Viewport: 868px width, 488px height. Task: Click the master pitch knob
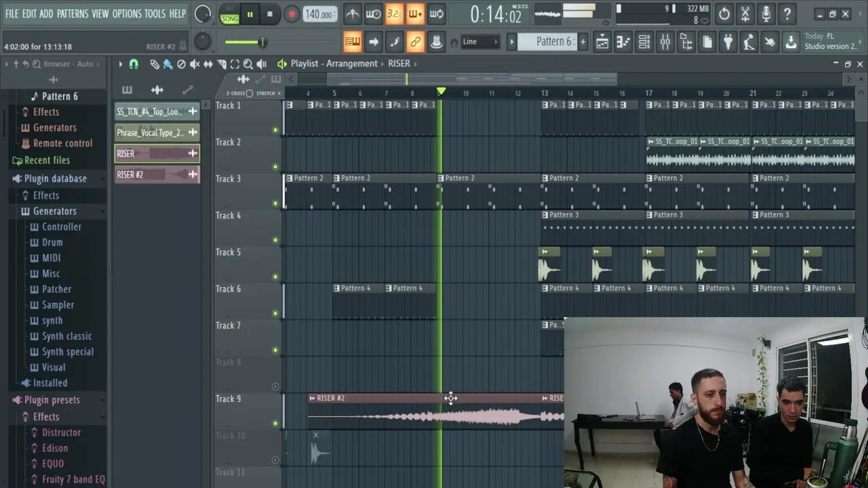pyautogui.click(x=202, y=42)
